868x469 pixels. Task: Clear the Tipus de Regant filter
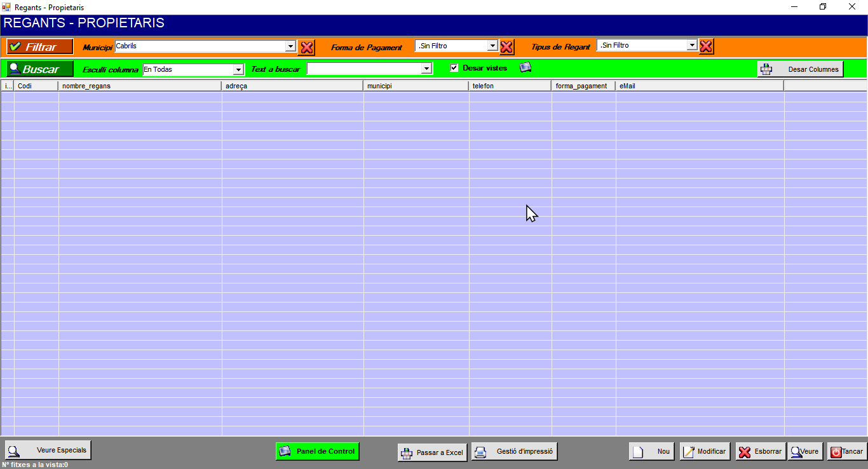706,47
